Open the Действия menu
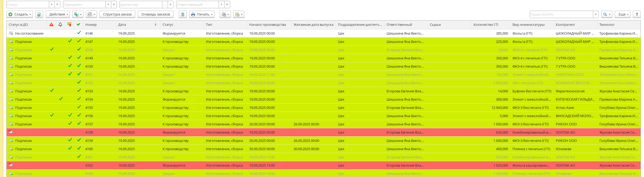644x177 pixels. [58, 14]
